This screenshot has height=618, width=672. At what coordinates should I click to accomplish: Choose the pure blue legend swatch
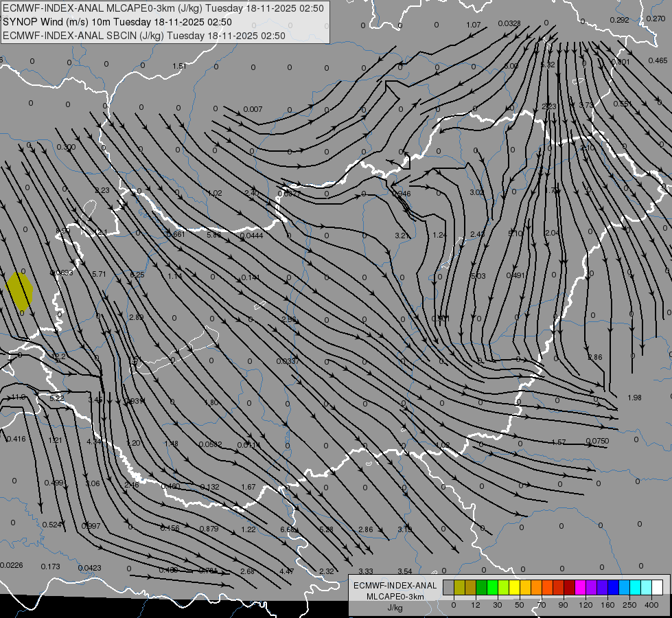[613, 587]
